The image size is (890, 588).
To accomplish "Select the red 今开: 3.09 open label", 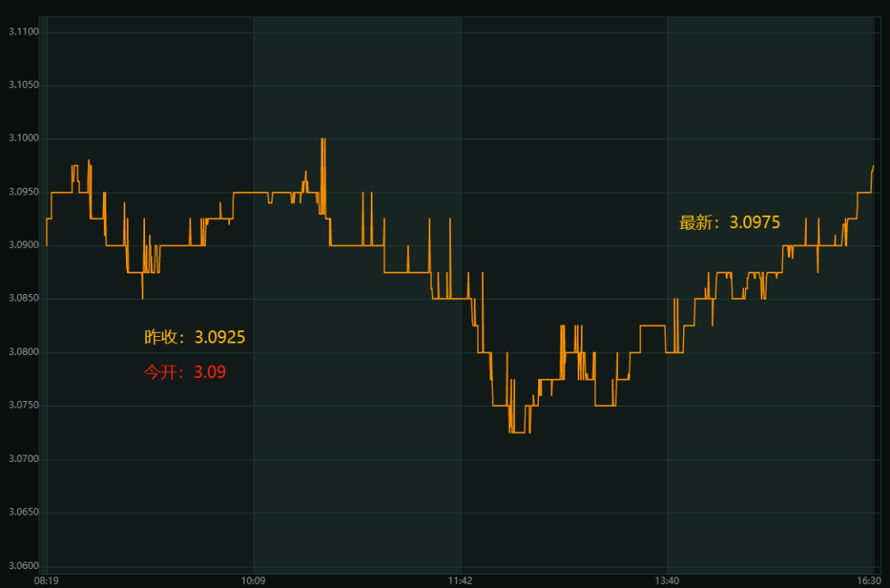I will point(185,372).
